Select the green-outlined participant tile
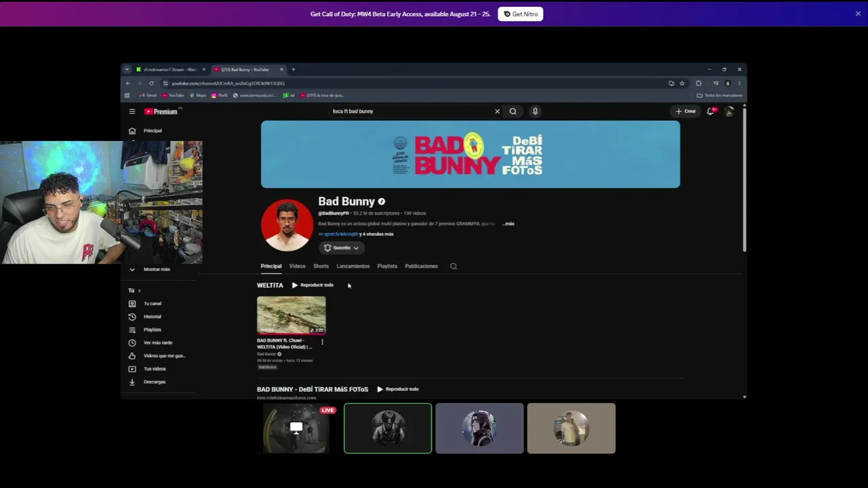Screen dimensions: 868x488 tap(388, 428)
